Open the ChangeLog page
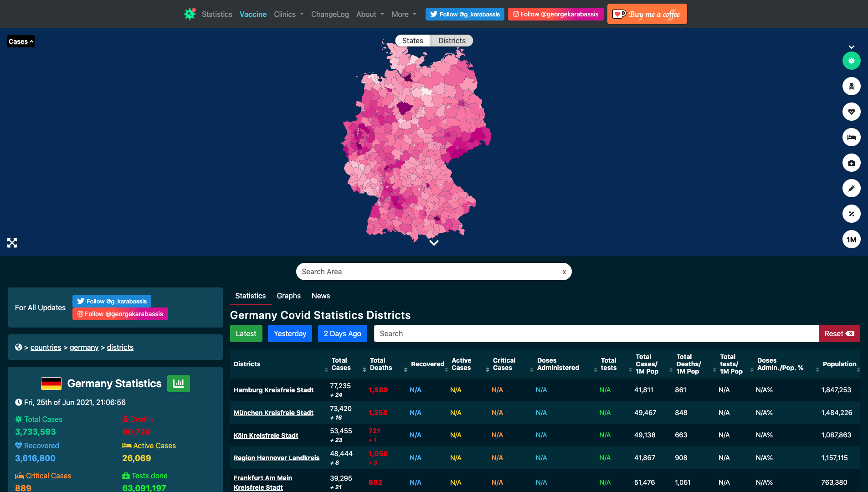The height and width of the screenshot is (492, 868). 329,14
